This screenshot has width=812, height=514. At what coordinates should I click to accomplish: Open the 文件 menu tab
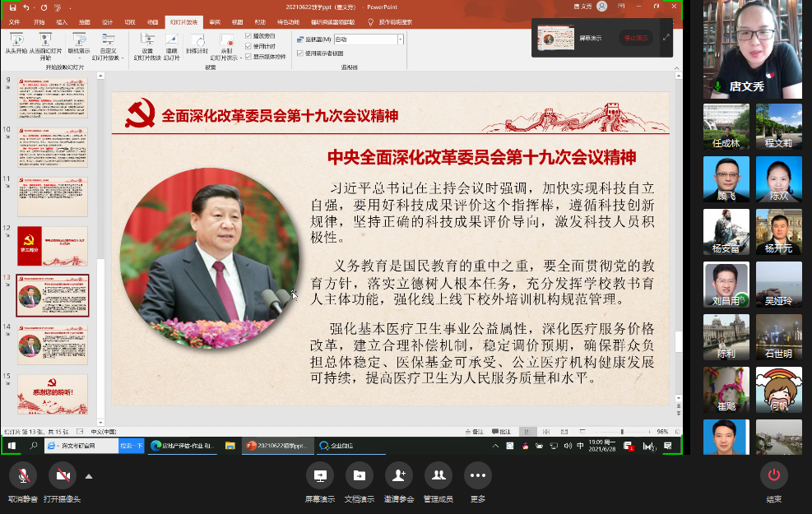click(x=15, y=22)
